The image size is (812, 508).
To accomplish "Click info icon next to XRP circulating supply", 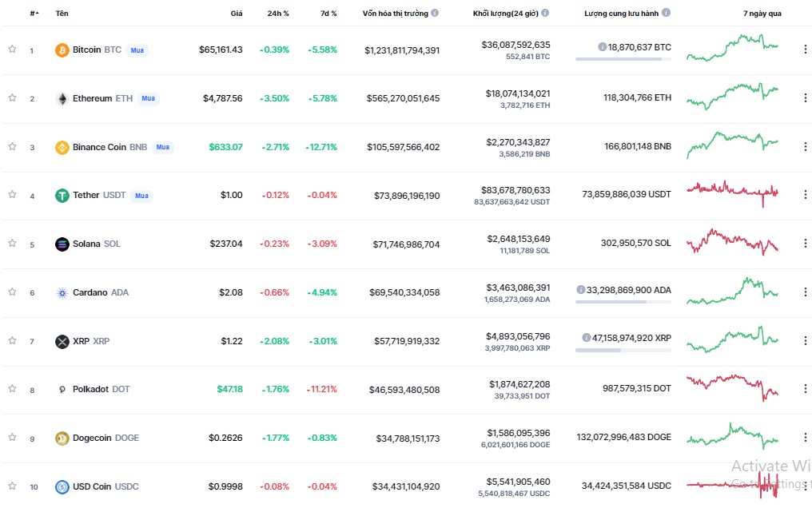I will click(587, 338).
